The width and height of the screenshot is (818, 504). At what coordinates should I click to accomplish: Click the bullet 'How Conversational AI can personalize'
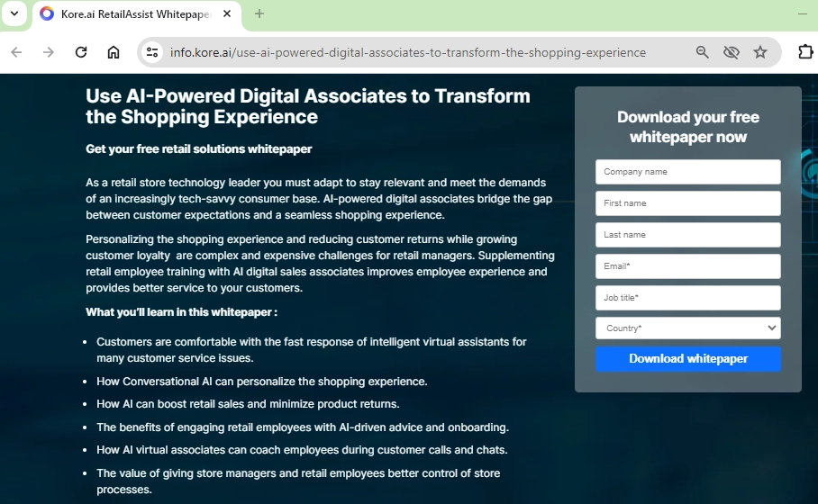coord(262,382)
